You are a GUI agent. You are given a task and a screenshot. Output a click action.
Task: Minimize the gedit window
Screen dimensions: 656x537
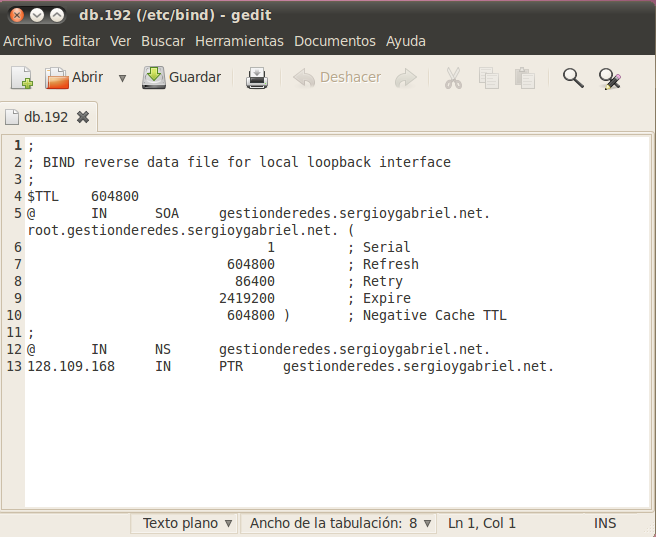pos(37,15)
